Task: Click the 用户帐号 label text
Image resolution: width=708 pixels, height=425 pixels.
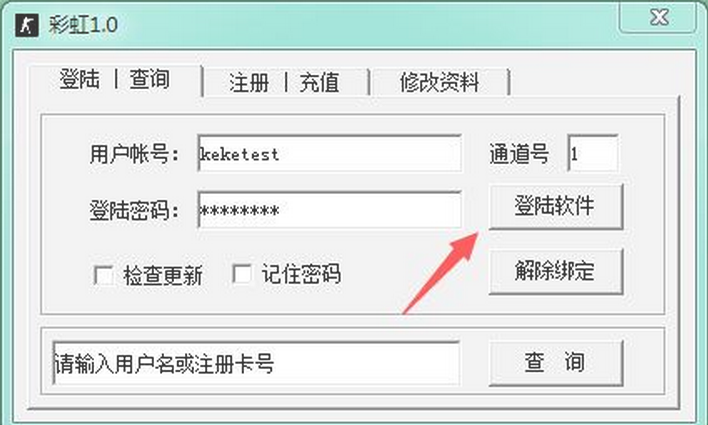Action: [x=134, y=154]
